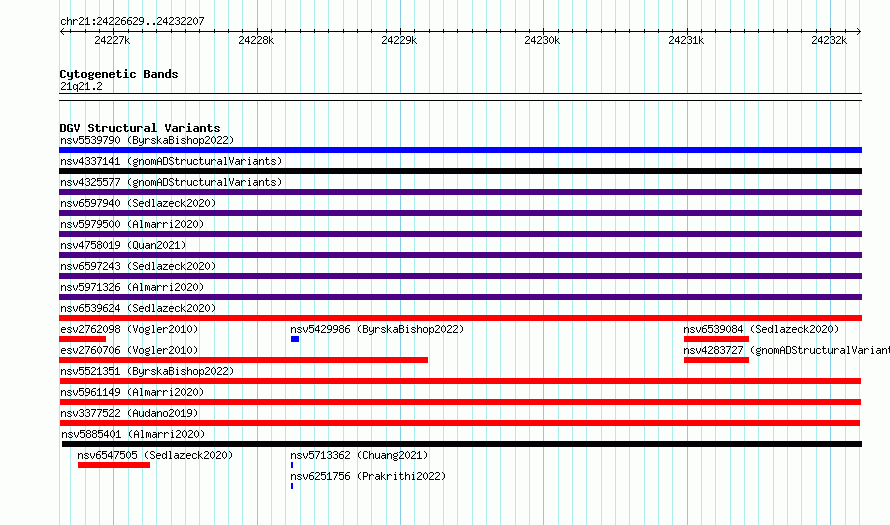Click the purple bar under nsv6597940
Viewport: 890px width, 525px height.
(460, 213)
